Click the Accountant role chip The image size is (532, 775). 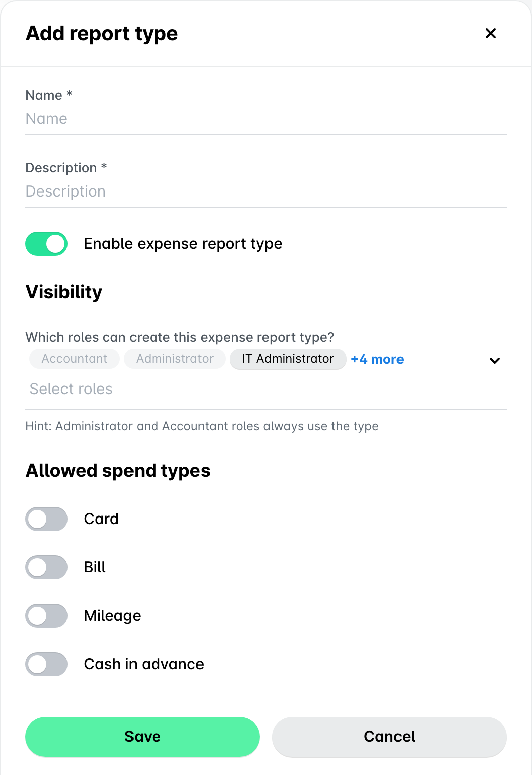[x=75, y=359]
